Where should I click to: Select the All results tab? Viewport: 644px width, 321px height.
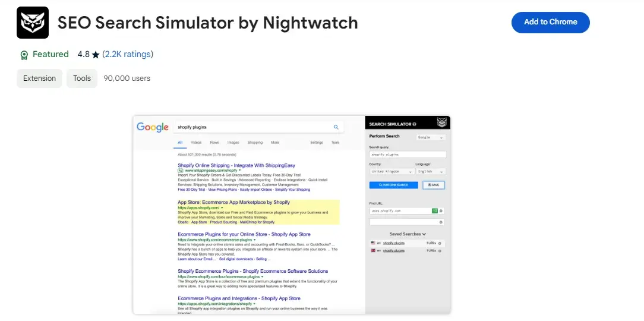(180, 143)
